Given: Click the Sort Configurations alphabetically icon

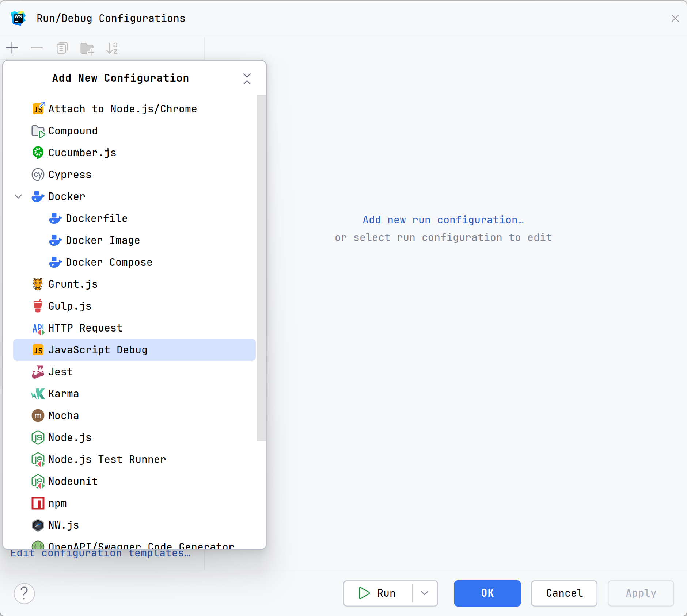Looking at the screenshot, I should pyautogui.click(x=112, y=48).
